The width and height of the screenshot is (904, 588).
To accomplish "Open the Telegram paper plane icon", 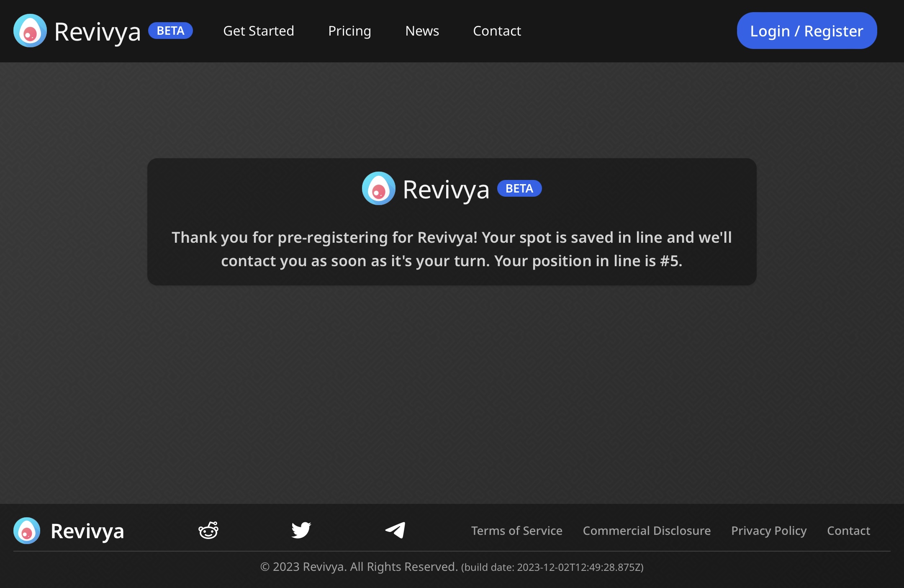I will pos(395,530).
